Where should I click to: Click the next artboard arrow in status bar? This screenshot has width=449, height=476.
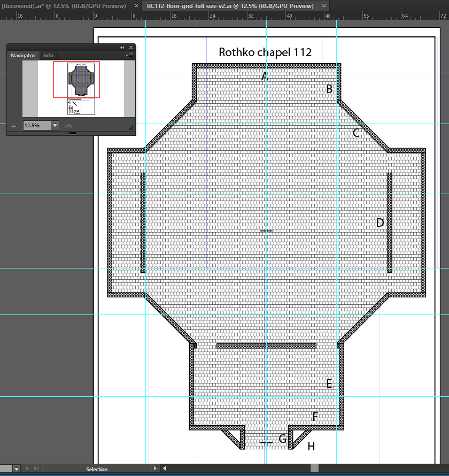click(27, 469)
